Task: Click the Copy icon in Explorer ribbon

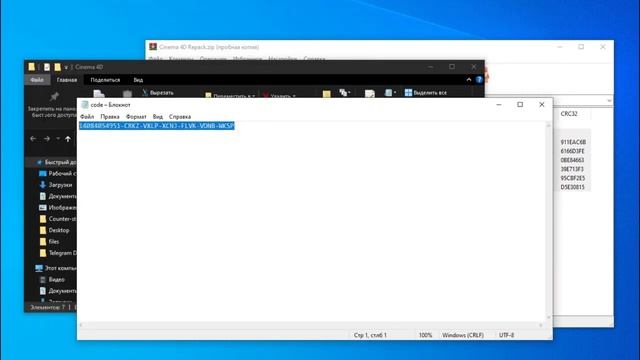Action: click(x=99, y=94)
